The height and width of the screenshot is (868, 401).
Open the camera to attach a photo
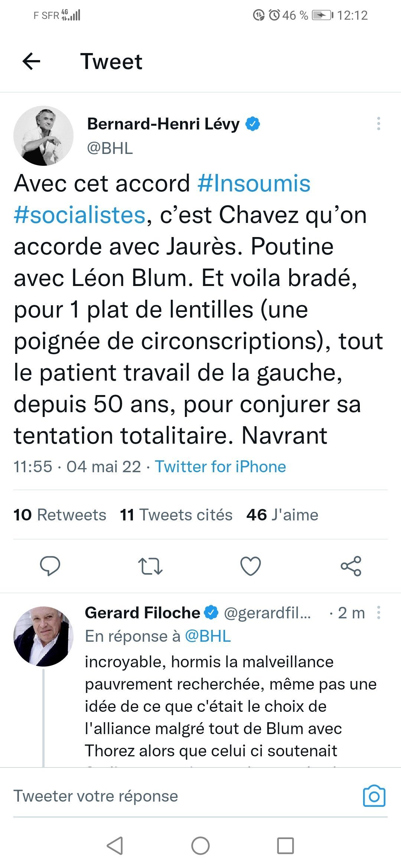374,796
